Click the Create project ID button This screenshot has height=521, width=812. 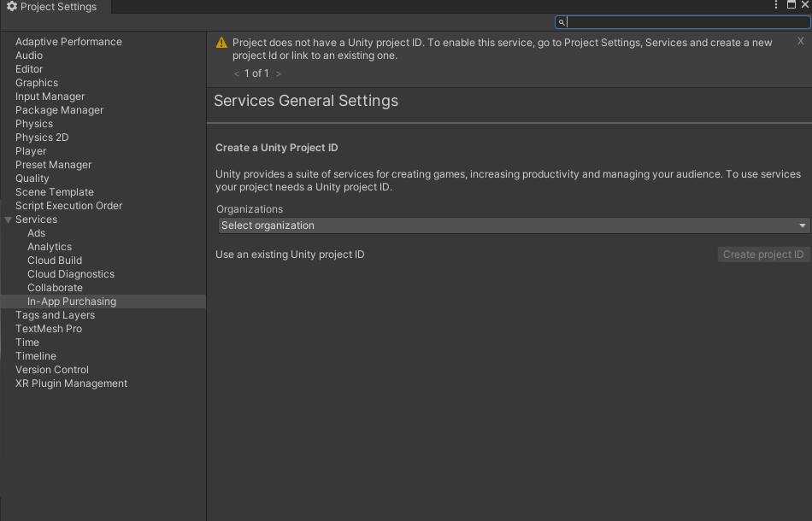coord(763,255)
